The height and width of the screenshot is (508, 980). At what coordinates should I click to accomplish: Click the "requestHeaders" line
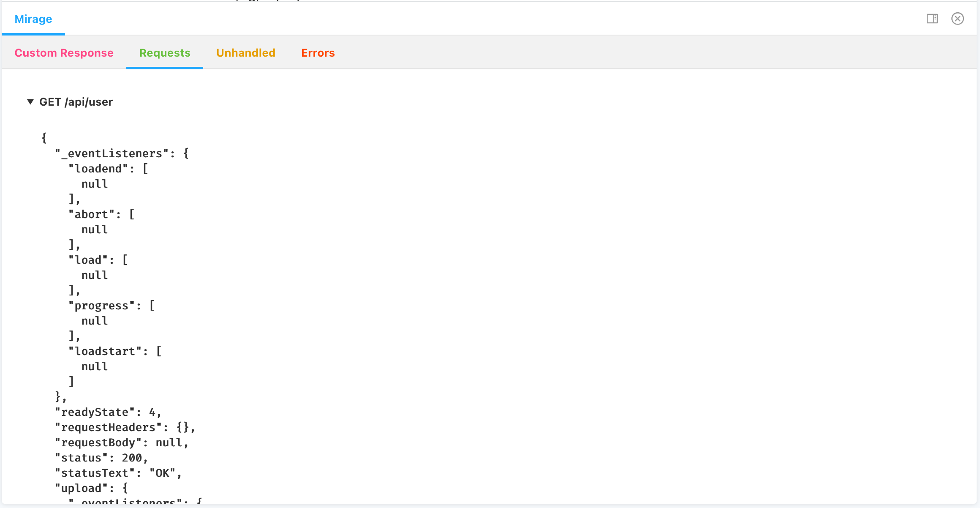(125, 427)
